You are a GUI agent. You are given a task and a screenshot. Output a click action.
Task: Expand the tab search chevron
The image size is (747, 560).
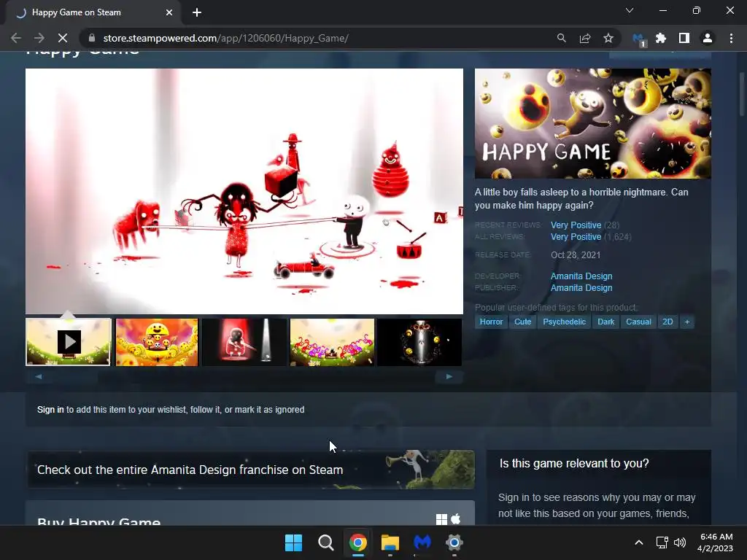[630, 10]
